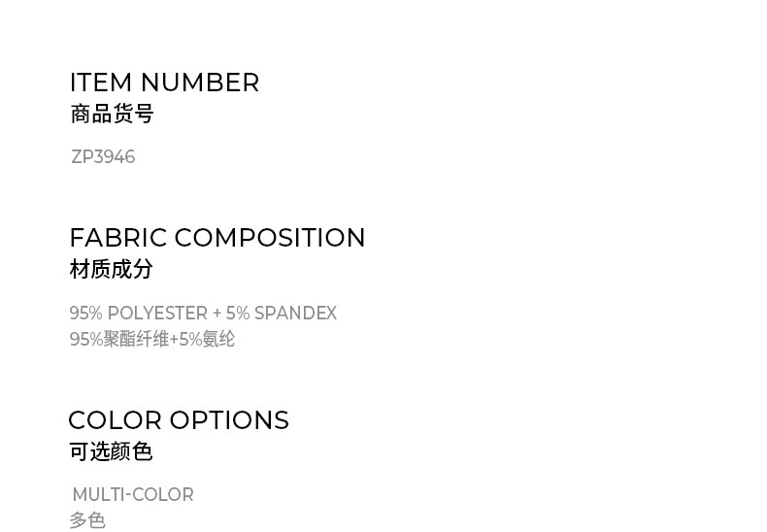Click the item code ZP3946
This screenshot has width=767, height=532.
(103, 157)
